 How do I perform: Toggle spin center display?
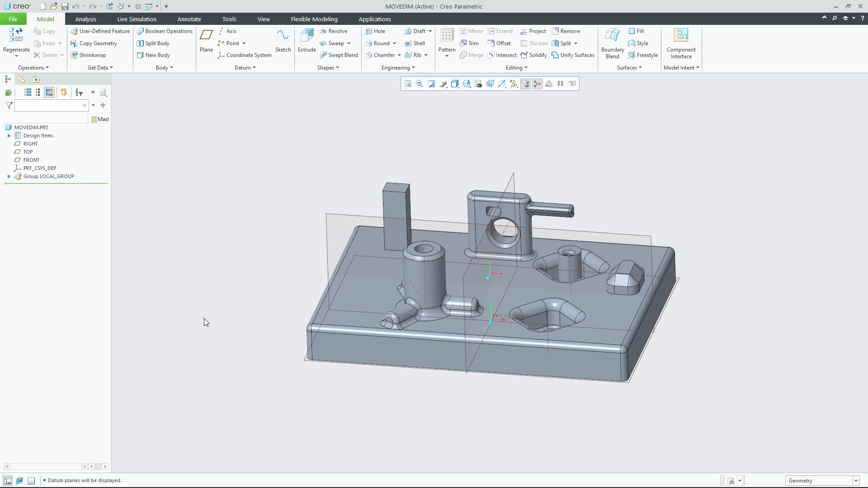[x=537, y=84]
